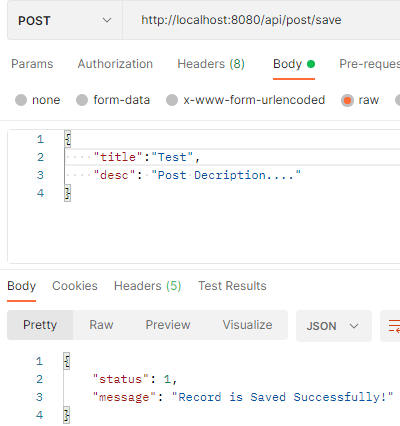Open the JSON format dropdown
This screenshot has width=400, height=426.
tap(334, 326)
